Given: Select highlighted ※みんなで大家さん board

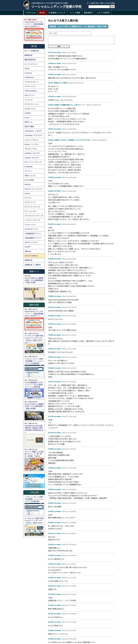Looking at the screenshot, I should pyautogui.click(x=34, y=256).
